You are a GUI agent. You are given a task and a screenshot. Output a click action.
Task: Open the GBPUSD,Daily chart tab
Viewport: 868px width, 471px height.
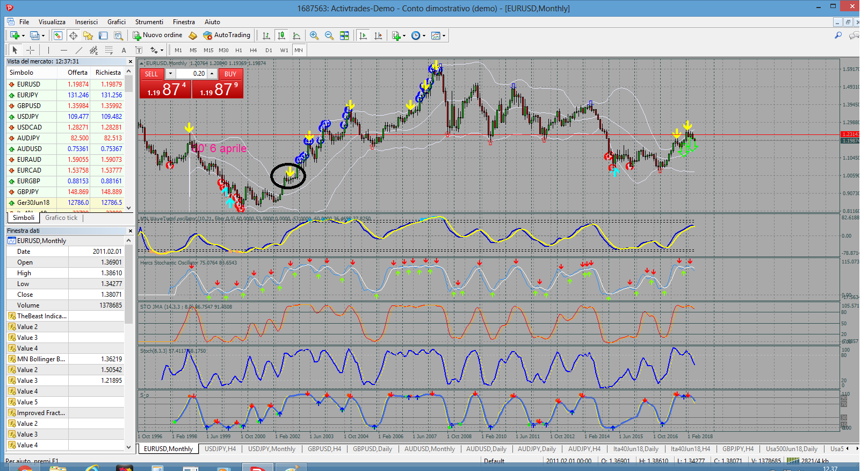(372, 449)
